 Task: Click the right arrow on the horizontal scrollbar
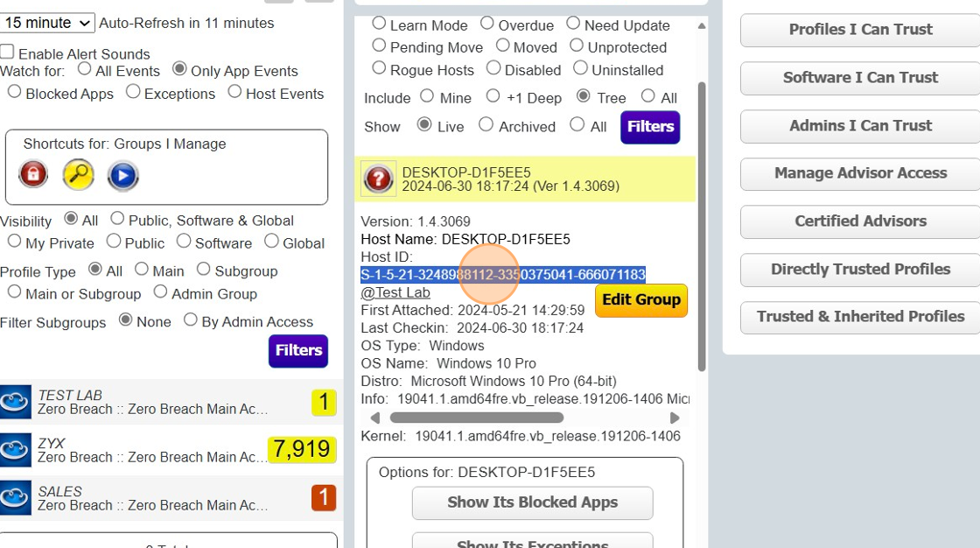pos(674,418)
